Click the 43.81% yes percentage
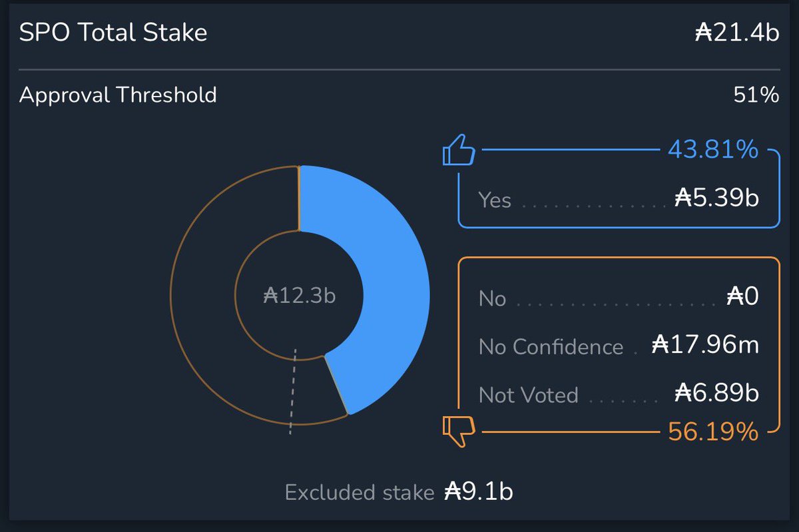 (712, 150)
